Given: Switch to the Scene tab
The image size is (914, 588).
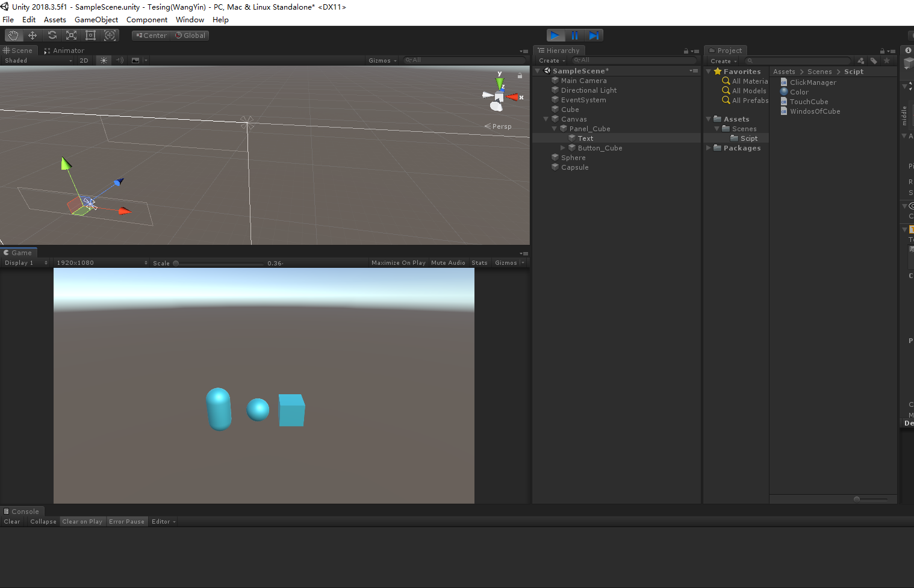Looking at the screenshot, I should (19, 51).
